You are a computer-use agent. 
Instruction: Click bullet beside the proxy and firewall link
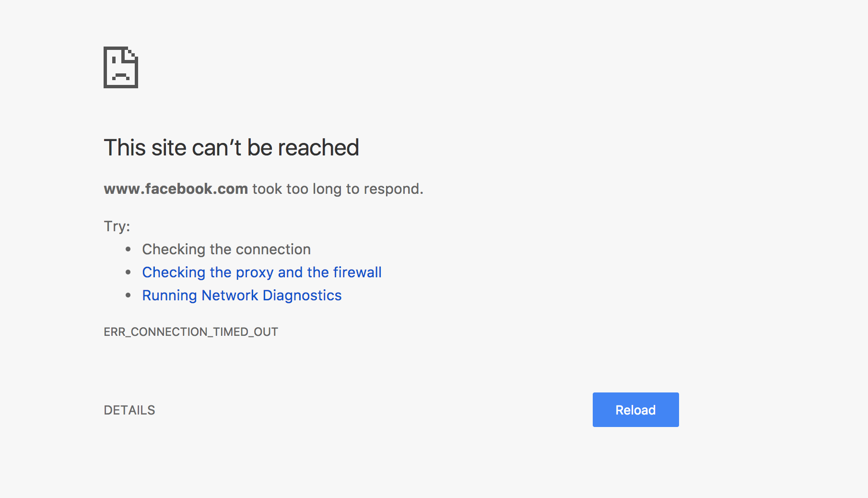[x=128, y=272]
